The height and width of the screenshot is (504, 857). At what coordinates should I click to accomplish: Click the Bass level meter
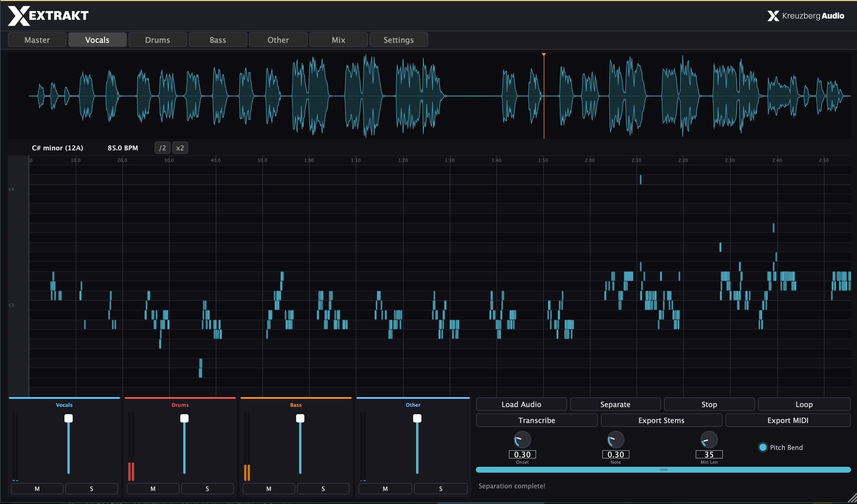(247, 446)
